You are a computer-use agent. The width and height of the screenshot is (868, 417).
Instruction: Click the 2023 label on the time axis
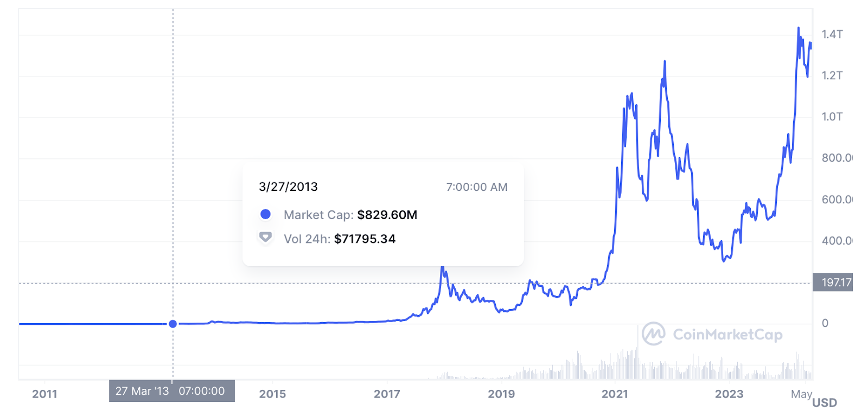coord(729,394)
